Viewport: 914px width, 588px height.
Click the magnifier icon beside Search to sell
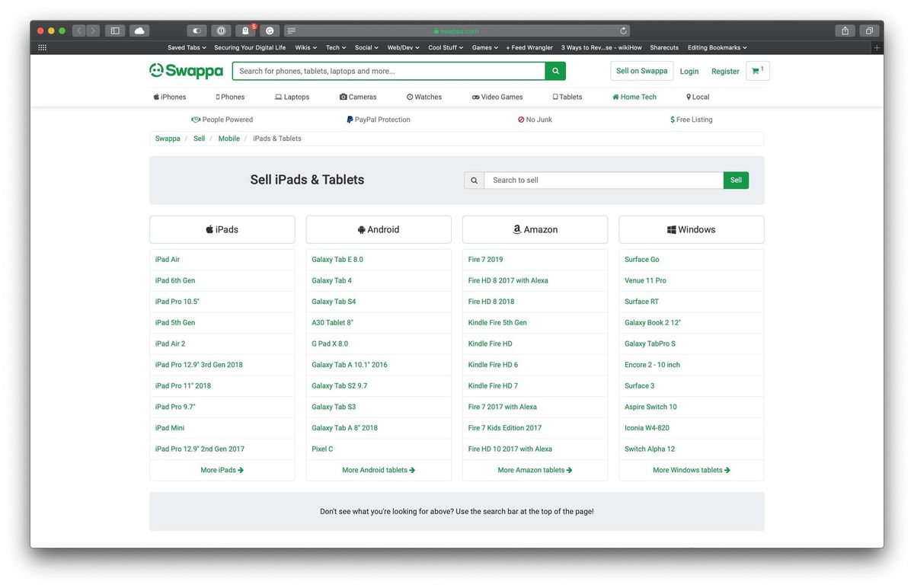474,181
